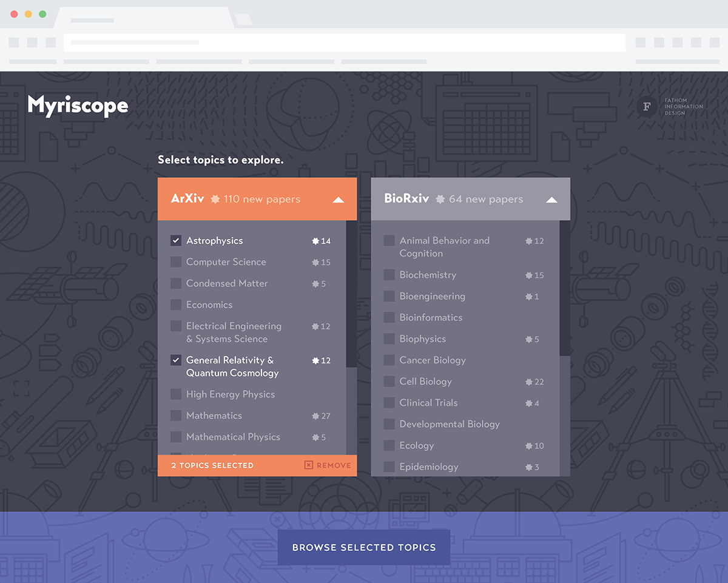Click the X icon next to Remove
This screenshot has height=583, width=728.
[308, 465]
